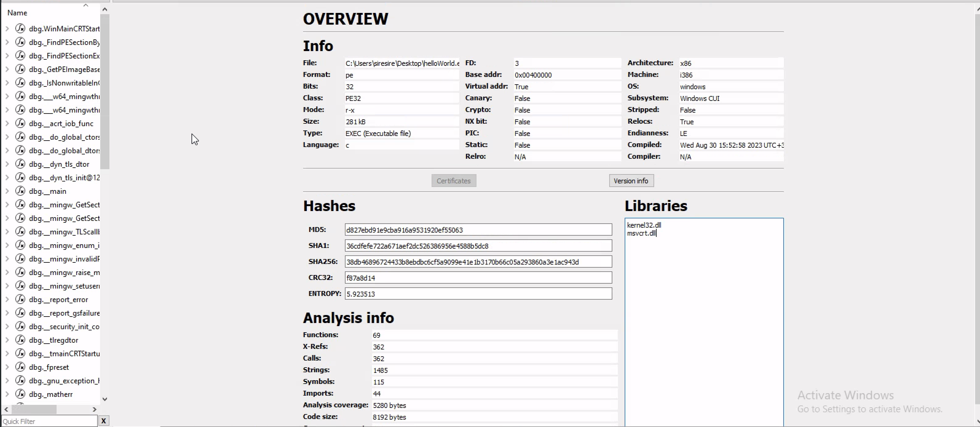Click function icon beside dbg.__dyn_tls_init@12

click(20, 177)
